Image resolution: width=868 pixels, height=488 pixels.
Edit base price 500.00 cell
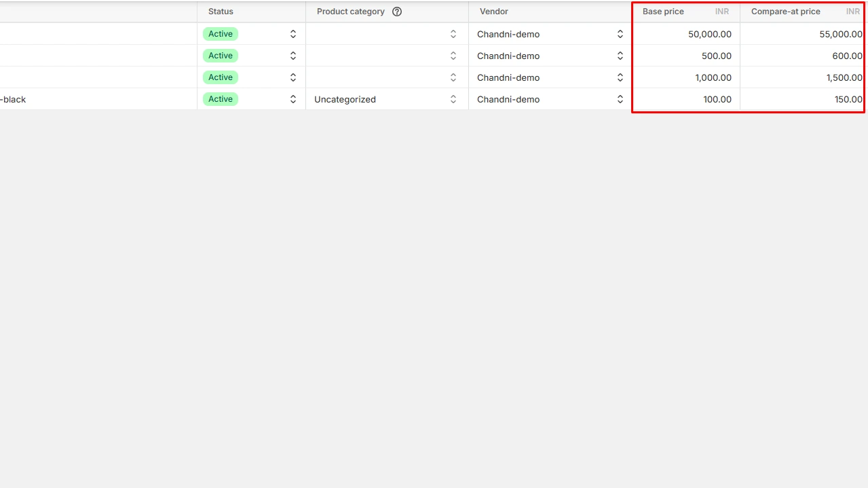pos(685,56)
